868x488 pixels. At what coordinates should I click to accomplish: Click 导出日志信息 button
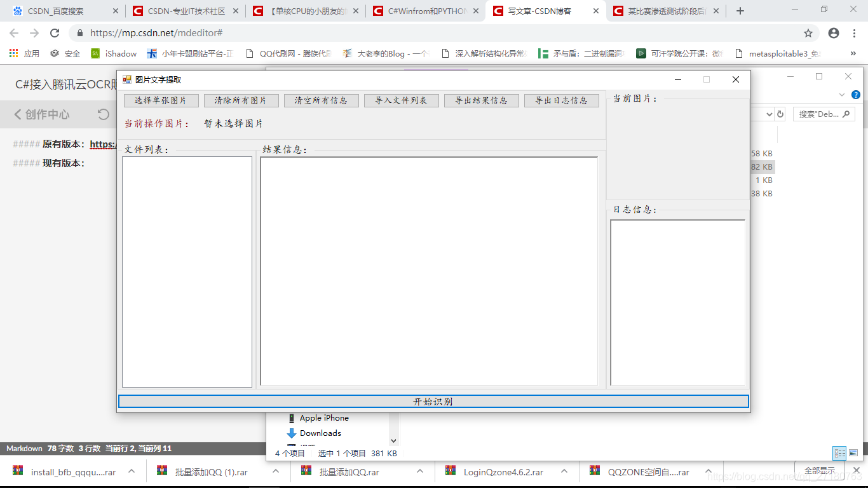pyautogui.click(x=562, y=100)
